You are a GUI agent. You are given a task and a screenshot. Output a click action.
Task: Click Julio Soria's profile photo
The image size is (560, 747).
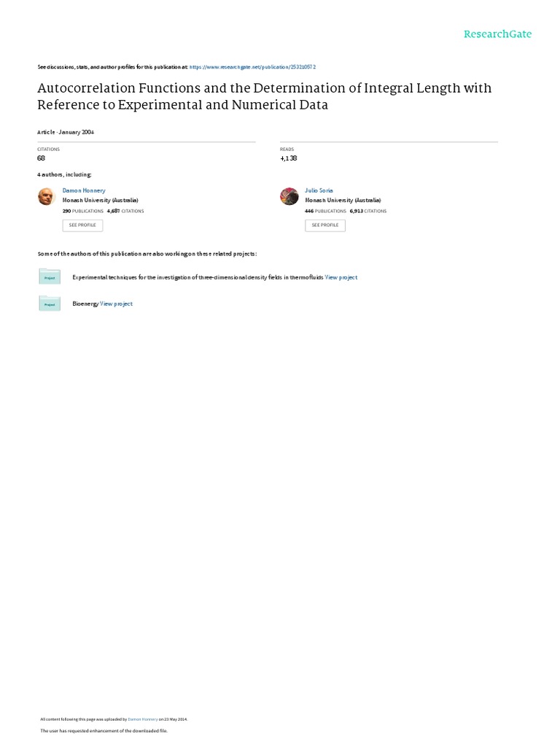[289, 196]
